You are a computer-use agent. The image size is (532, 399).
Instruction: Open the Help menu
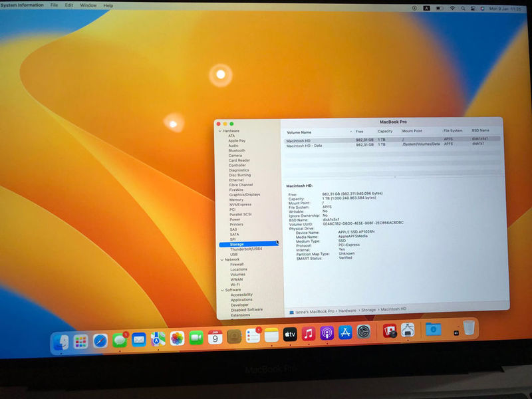(x=108, y=6)
